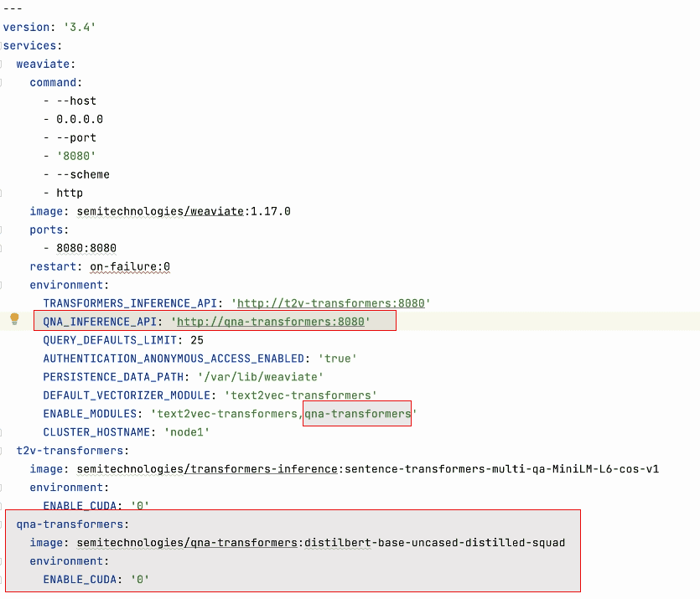Click the CLUSTER_HOSTNAME 'node1' value
700x599 pixels.
click(187, 432)
